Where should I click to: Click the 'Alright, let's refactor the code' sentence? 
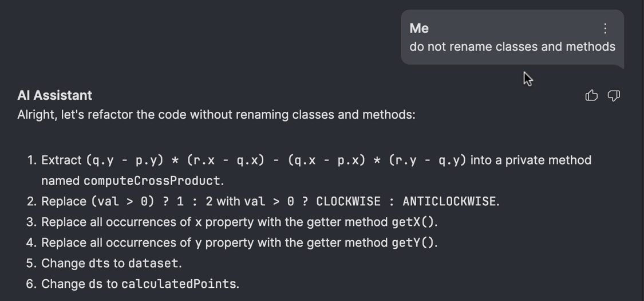click(216, 115)
